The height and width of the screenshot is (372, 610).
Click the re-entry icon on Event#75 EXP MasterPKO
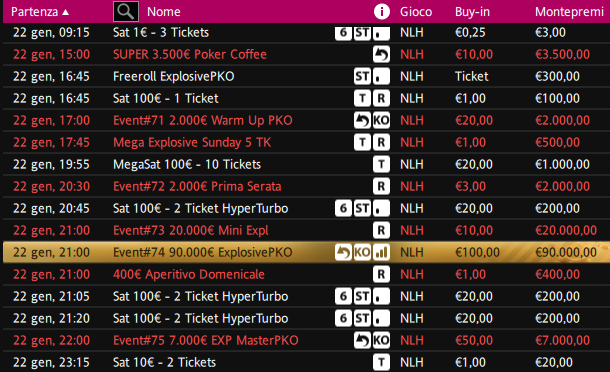pyautogui.click(x=362, y=340)
